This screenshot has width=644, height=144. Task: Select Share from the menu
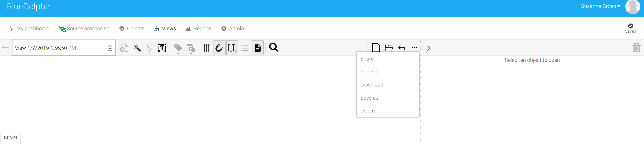(388, 59)
